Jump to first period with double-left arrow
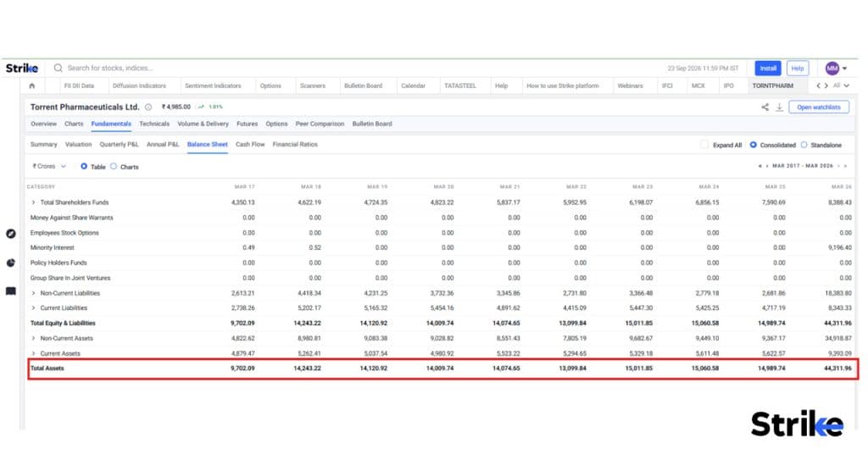Screen dimensions: 868x459 (x=760, y=166)
